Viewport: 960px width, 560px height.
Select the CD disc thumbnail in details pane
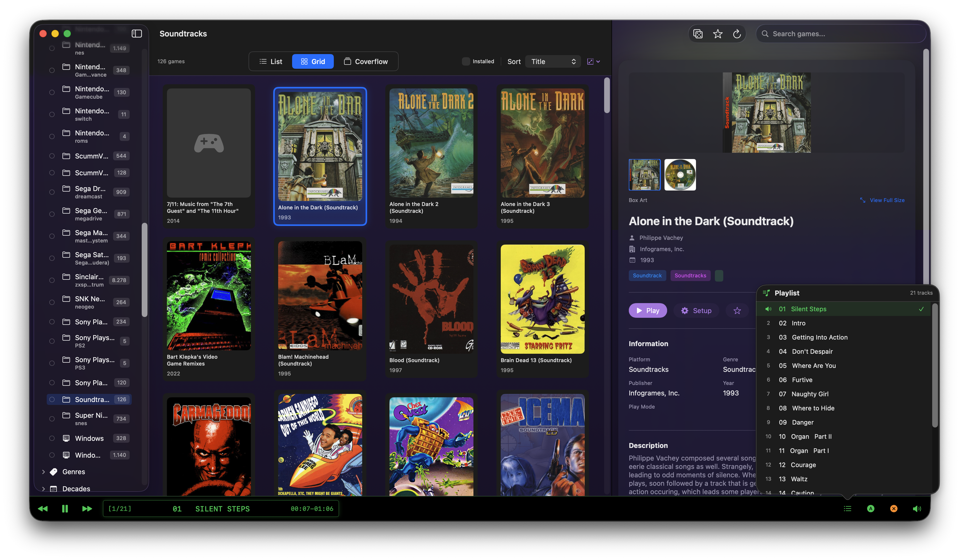click(680, 175)
